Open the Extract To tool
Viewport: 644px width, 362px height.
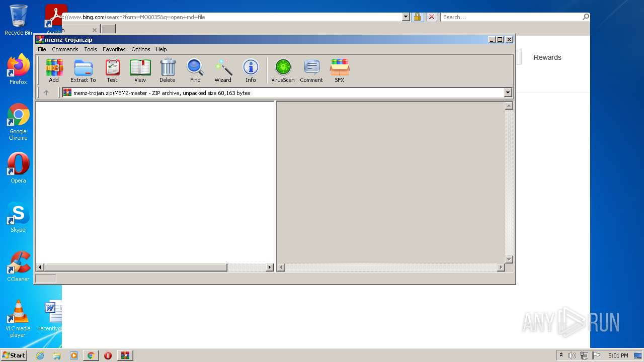point(83,70)
